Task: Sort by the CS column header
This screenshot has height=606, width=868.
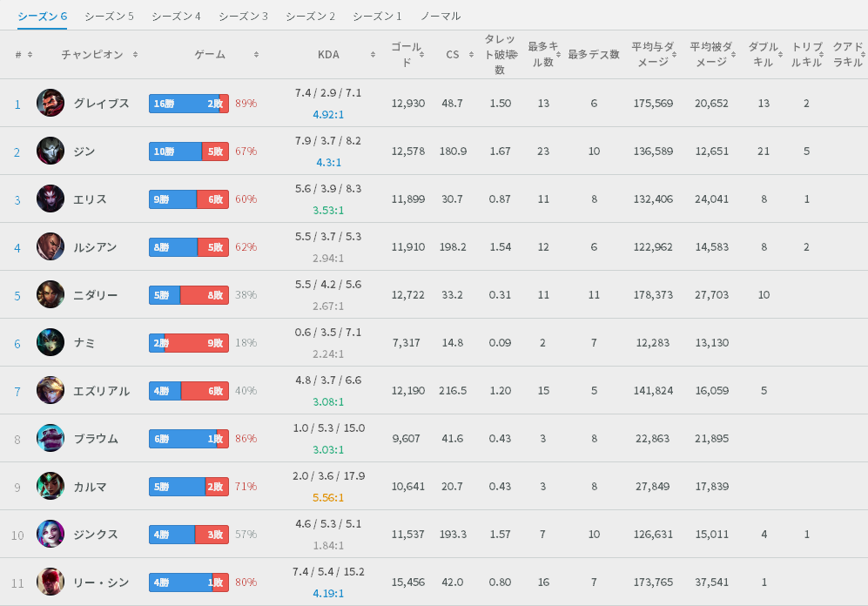Action: pos(452,55)
